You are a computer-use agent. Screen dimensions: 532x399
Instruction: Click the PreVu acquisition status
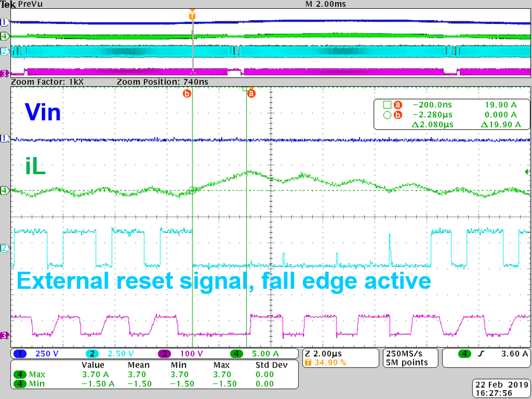pos(30,4)
